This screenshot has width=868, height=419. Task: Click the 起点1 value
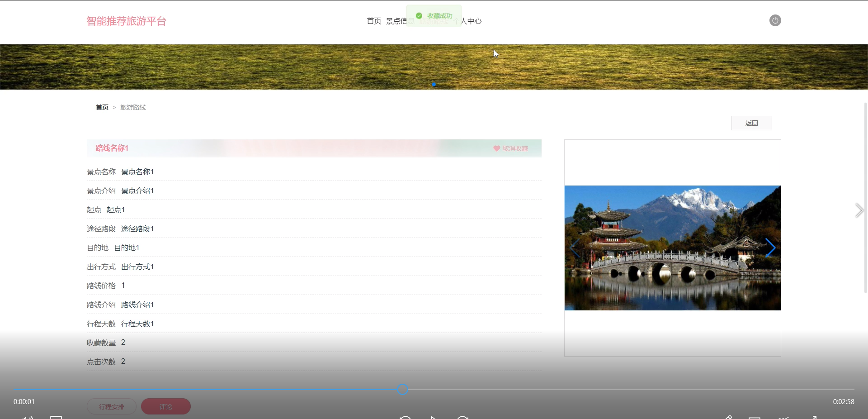(116, 209)
